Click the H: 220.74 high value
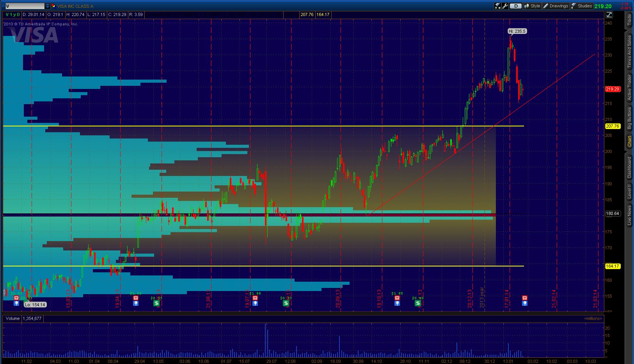This screenshot has width=634, height=364. click(75, 14)
